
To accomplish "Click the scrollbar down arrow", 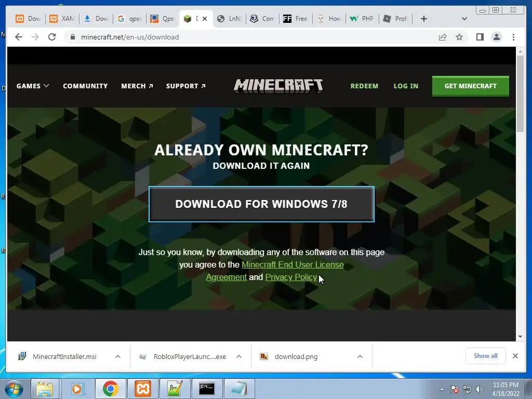I will point(520,337).
